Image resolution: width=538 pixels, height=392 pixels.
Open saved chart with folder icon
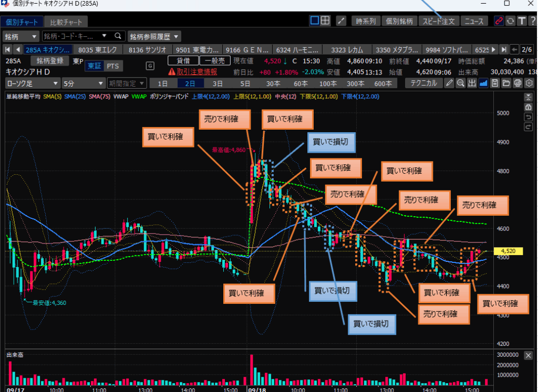click(x=506, y=83)
